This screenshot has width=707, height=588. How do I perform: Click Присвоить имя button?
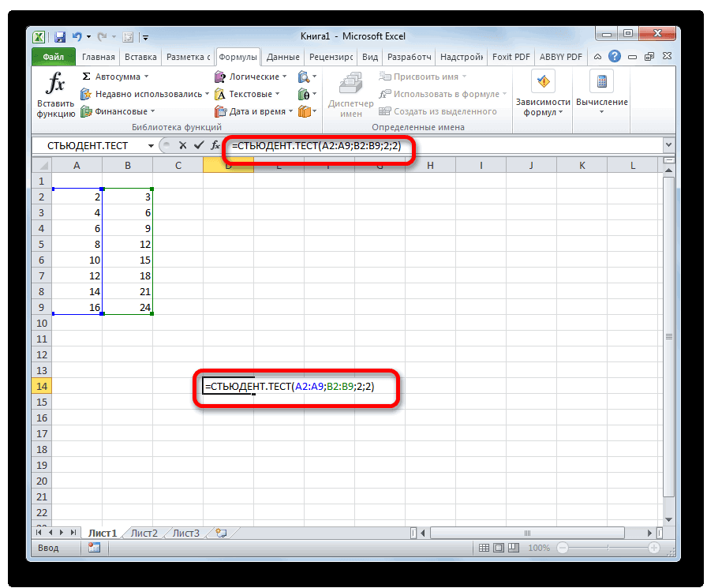(x=422, y=77)
